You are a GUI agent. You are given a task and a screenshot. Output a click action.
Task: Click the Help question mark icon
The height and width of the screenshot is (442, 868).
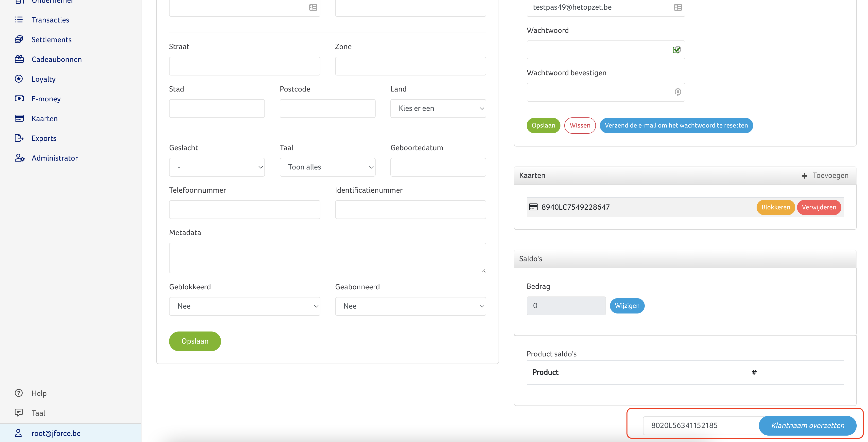click(19, 393)
